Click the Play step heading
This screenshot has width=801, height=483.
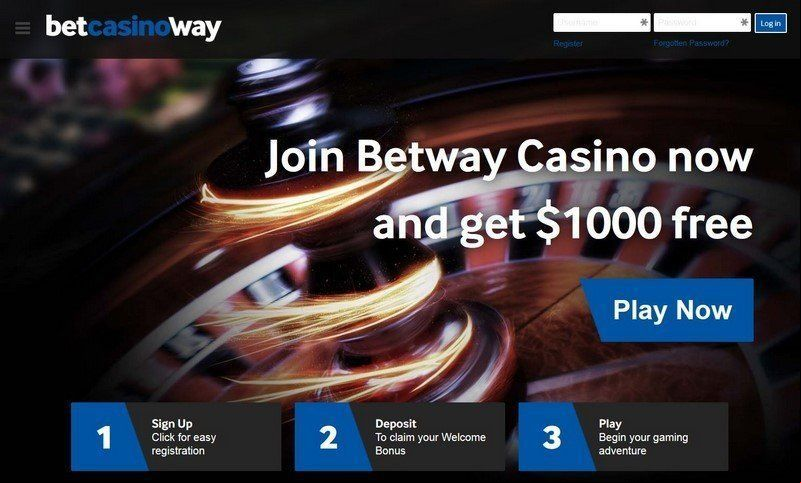pos(610,424)
